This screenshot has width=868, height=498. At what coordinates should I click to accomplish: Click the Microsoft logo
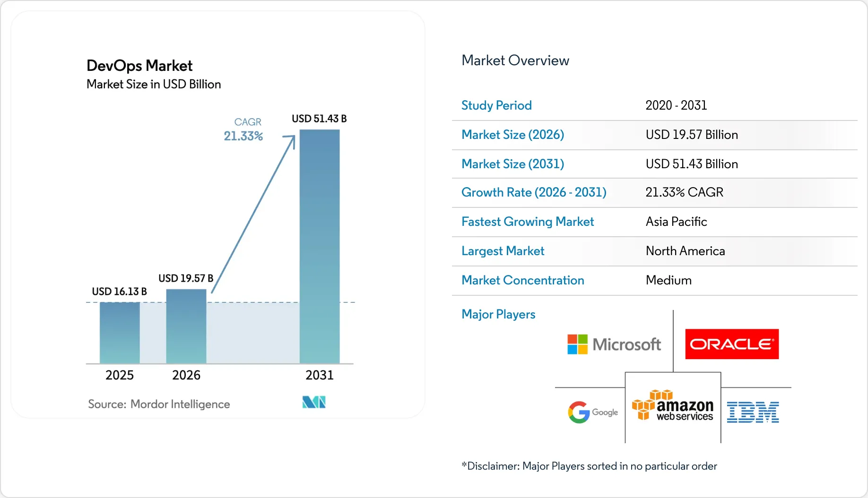click(x=614, y=344)
